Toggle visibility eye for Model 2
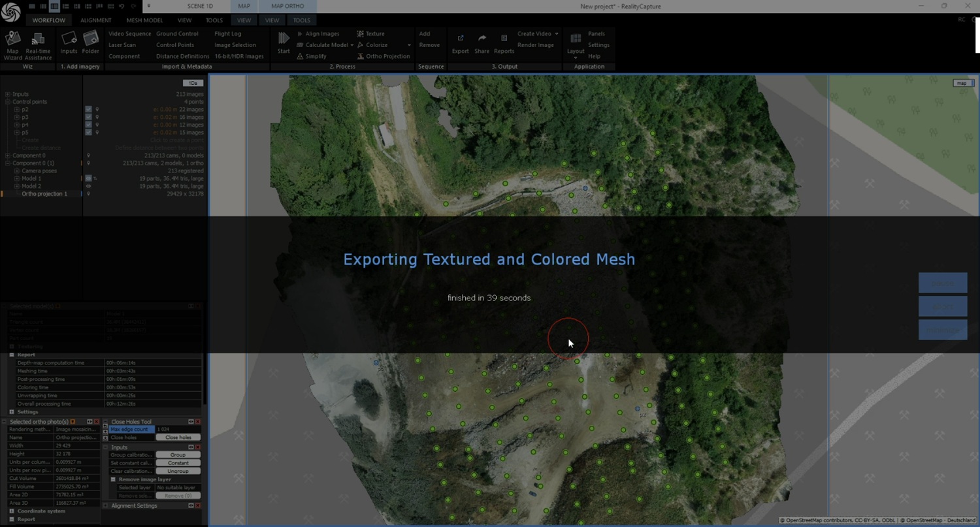980x527 pixels. tap(88, 186)
